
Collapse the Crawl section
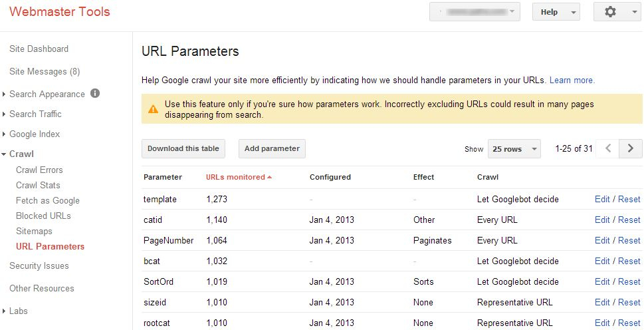coord(5,154)
